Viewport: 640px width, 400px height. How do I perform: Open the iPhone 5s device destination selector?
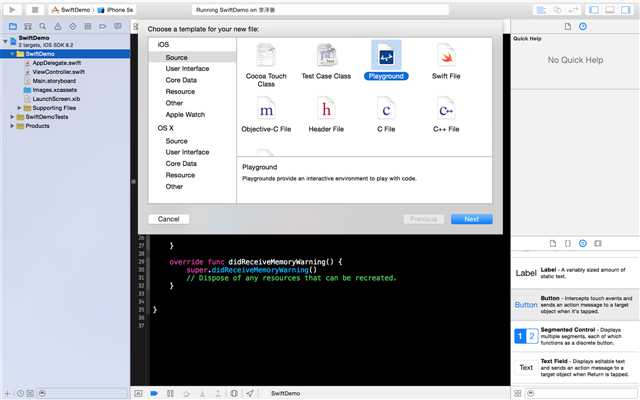coord(116,10)
